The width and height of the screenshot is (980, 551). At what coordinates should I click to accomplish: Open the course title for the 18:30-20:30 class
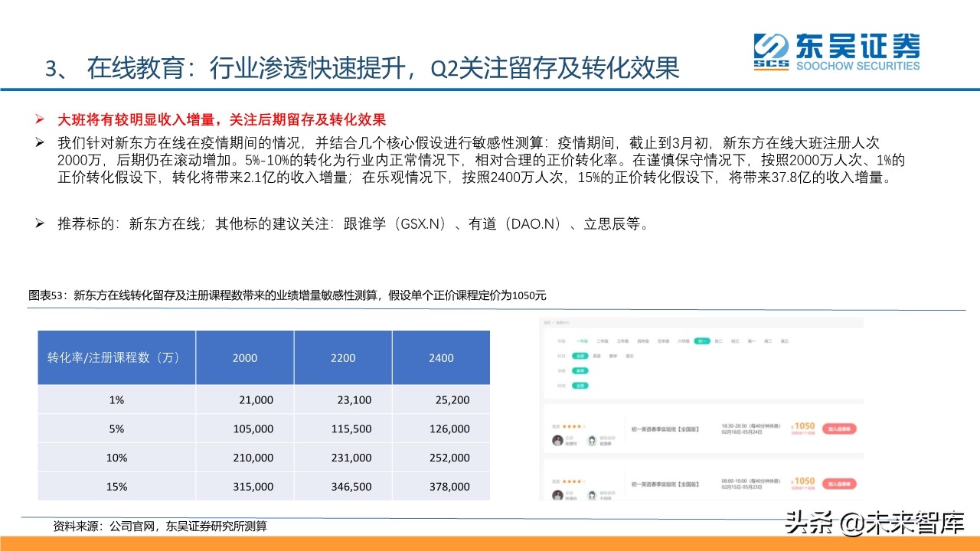click(x=665, y=429)
